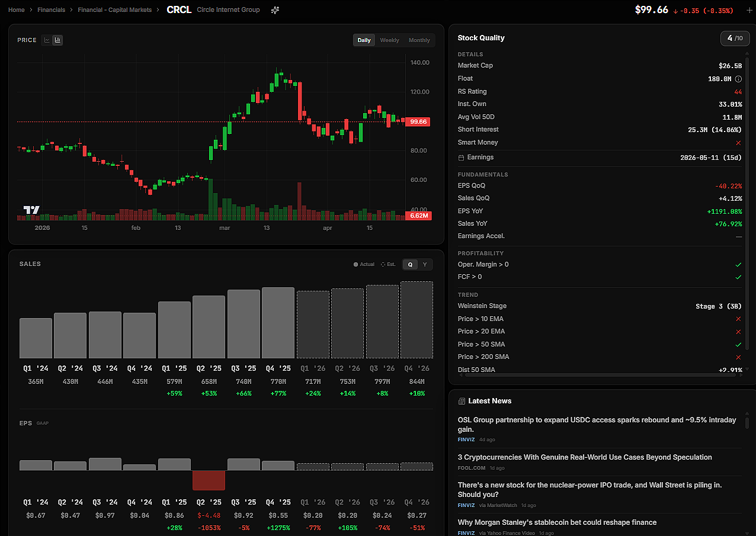Click the newspaper icon beside Latest News
The height and width of the screenshot is (536, 756).
tap(462, 401)
